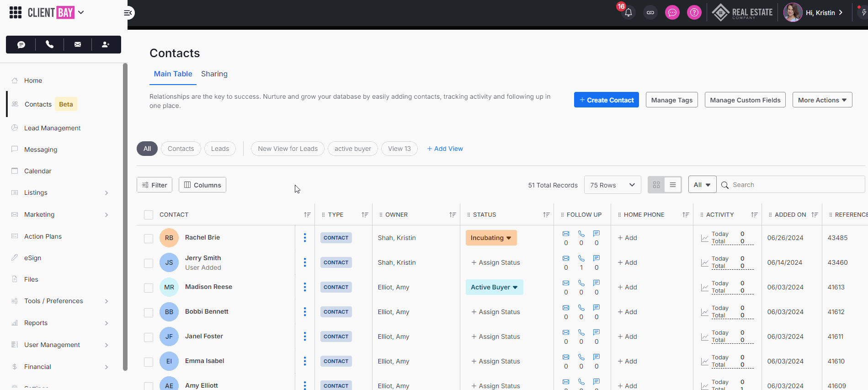Check the box for Emma Isabel

149,362
